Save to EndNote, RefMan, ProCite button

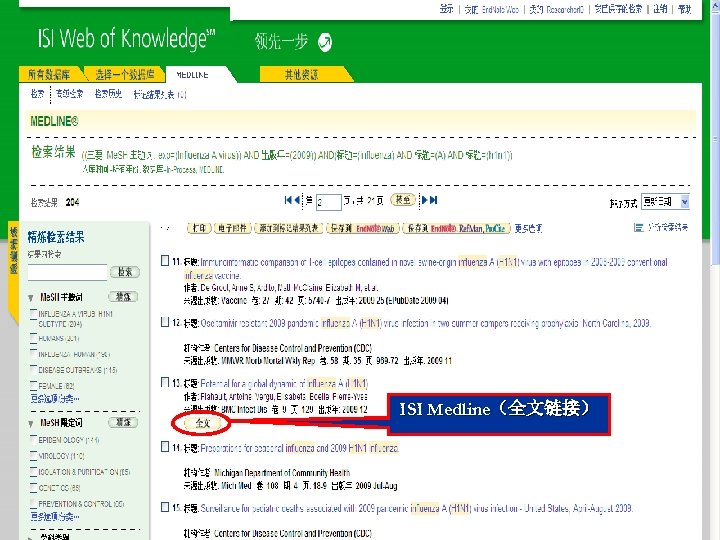click(456, 228)
